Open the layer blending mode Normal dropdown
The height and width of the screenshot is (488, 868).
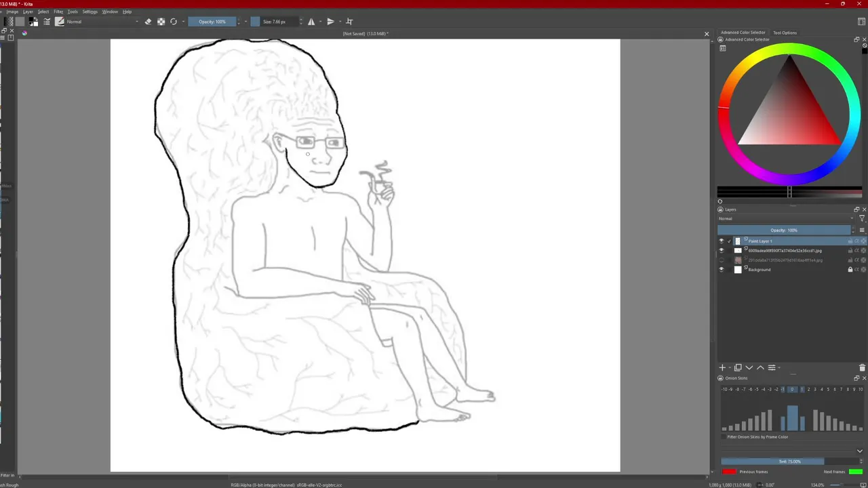(785, 218)
